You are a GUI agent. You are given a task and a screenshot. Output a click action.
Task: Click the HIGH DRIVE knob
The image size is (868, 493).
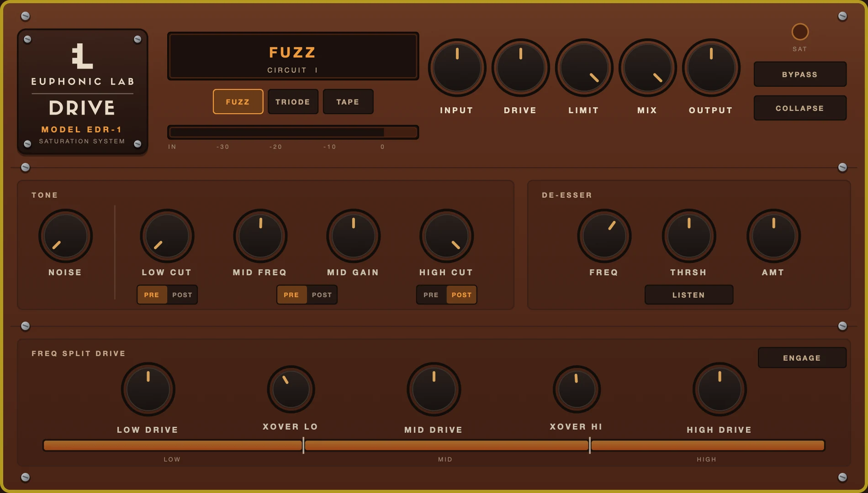tap(720, 389)
